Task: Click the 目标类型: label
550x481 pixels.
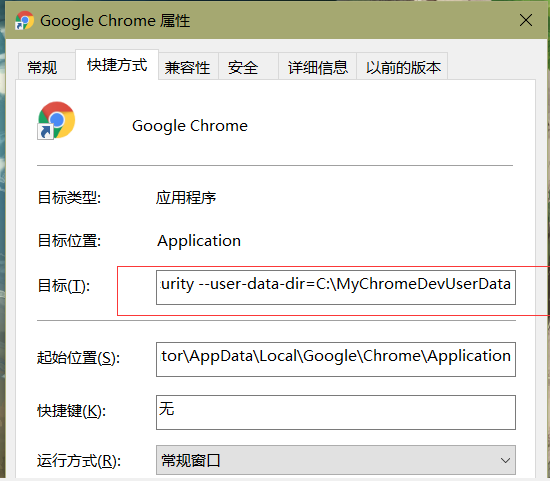Action: click(69, 198)
